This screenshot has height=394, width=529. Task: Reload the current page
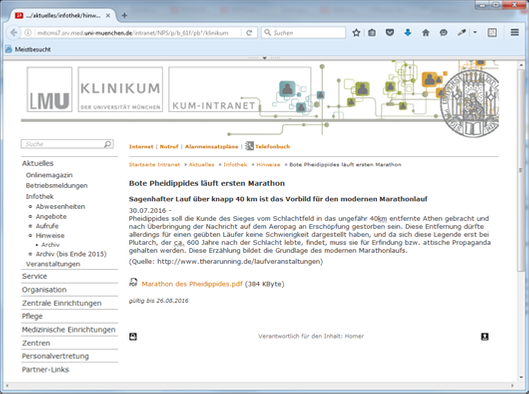pyautogui.click(x=249, y=33)
